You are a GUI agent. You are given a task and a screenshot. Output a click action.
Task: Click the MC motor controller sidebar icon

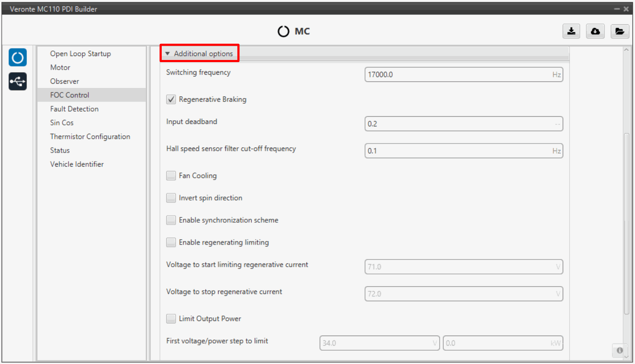(x=18, y=57)
